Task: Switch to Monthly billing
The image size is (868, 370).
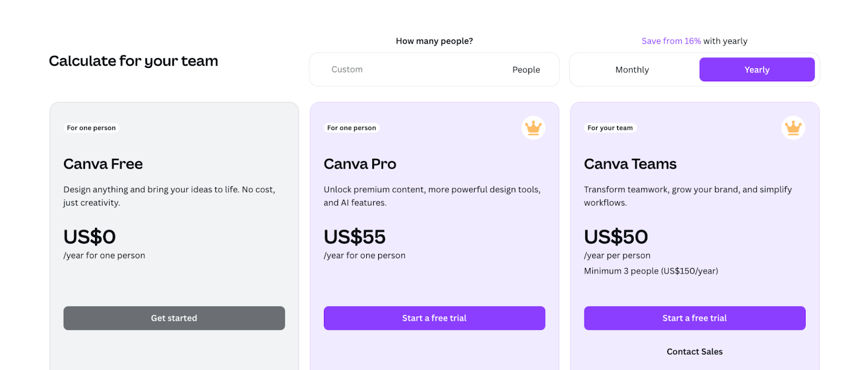Action: point(631,69)
